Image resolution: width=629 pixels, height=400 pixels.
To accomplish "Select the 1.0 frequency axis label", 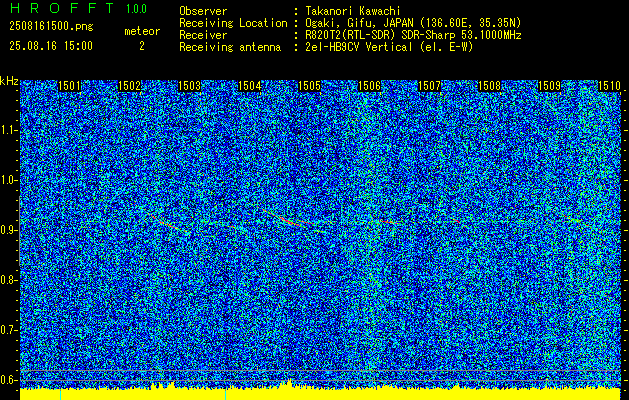I will click(x=9, y=180).
